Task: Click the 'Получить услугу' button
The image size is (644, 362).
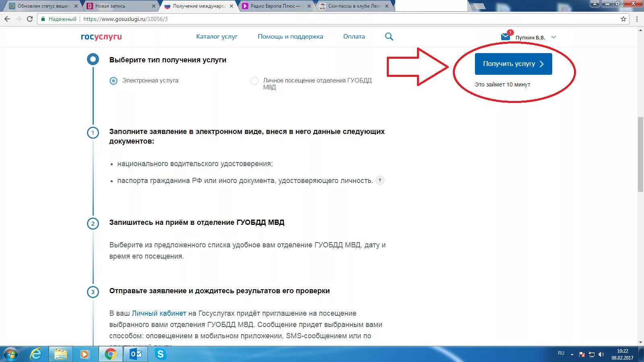Action: click(x=513, y=64)
